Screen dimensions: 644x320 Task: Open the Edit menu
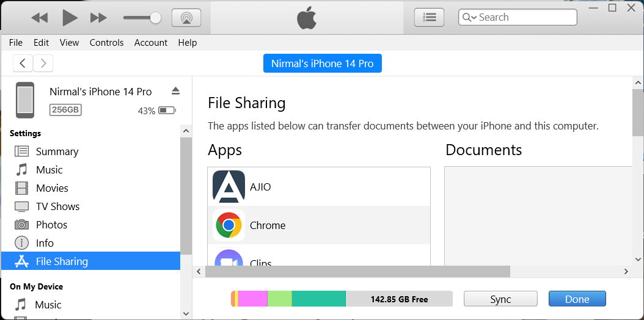click(41, 43)
